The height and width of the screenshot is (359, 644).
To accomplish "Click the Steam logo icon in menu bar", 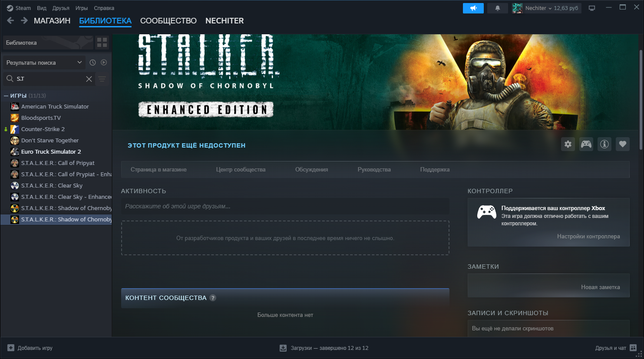I will tap(10, 8).
